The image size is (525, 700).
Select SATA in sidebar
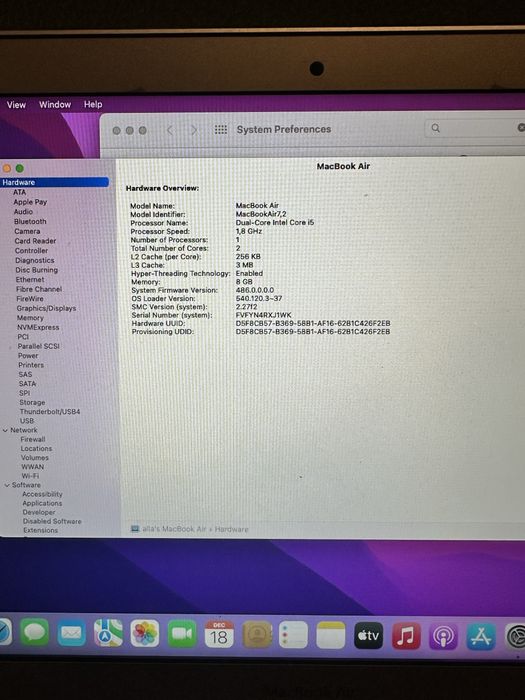coord(27,384)
